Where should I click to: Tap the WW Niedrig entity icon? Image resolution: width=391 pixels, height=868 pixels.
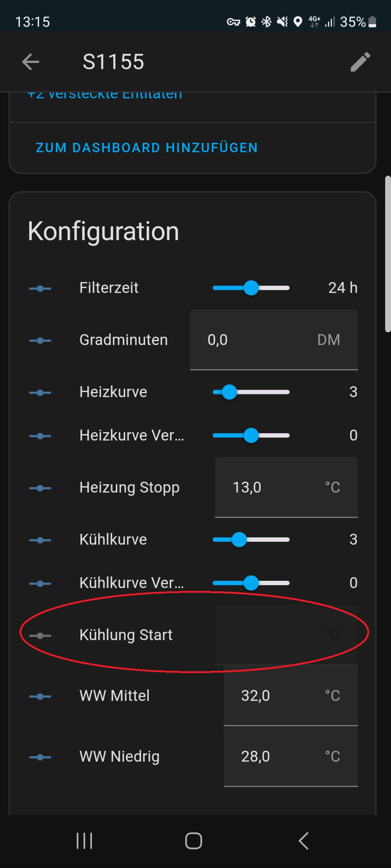pos(40,757)
